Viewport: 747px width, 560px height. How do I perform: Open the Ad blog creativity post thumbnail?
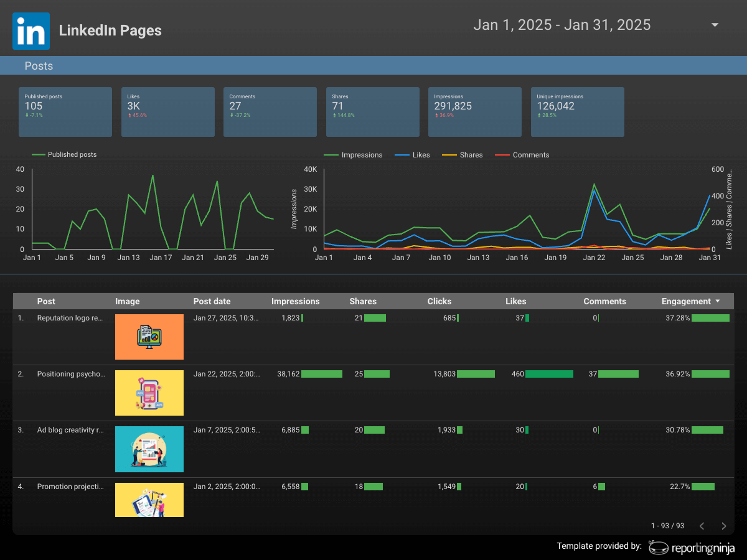[149, 449]
